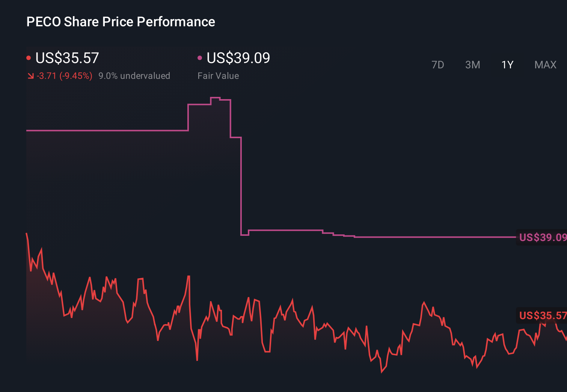Switch to the 7D time range
567x392 pixels.
438,65
